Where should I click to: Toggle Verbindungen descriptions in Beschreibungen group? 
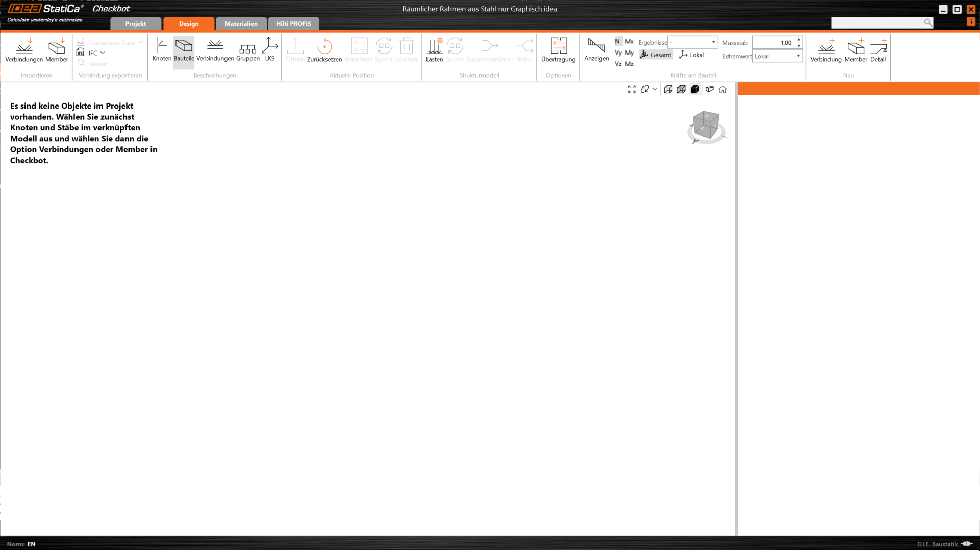[x=215, y=50]
